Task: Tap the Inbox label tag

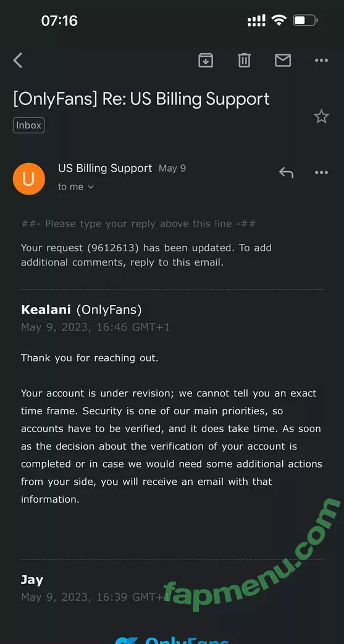Action: point(29,125)
